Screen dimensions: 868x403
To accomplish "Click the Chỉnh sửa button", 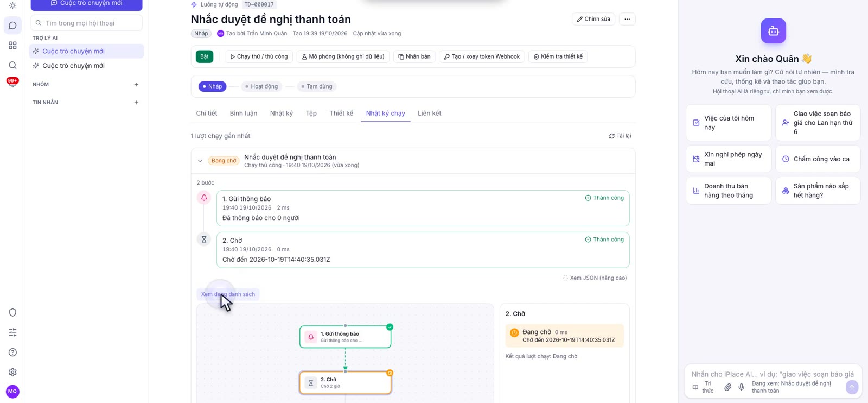I will pos(593,19).
